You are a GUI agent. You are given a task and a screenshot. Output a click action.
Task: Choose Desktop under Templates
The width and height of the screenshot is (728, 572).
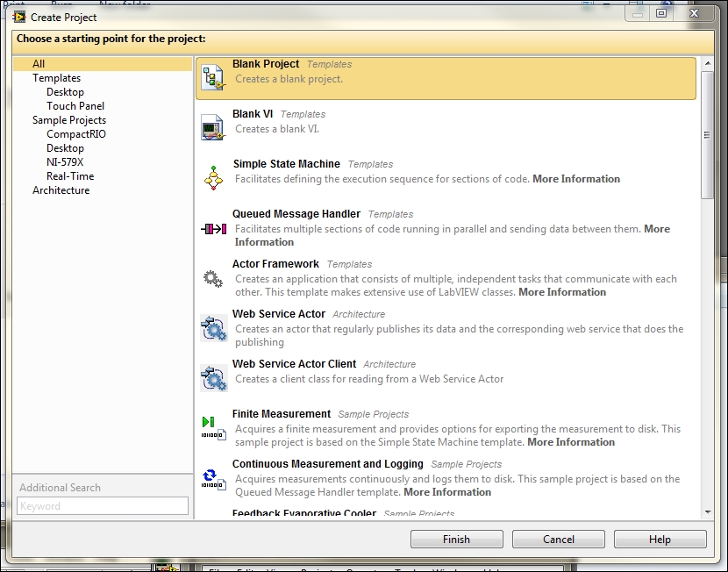point(65,92)
